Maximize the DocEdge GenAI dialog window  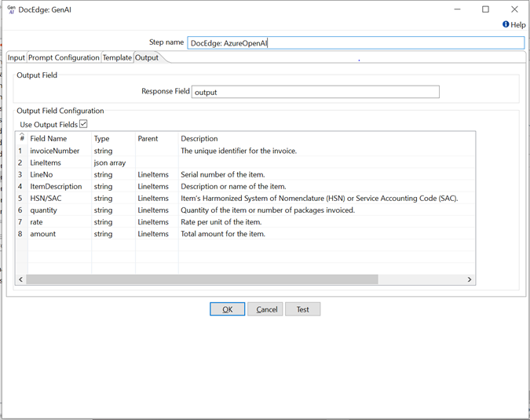pyautogui.click(x=485, y=9)
